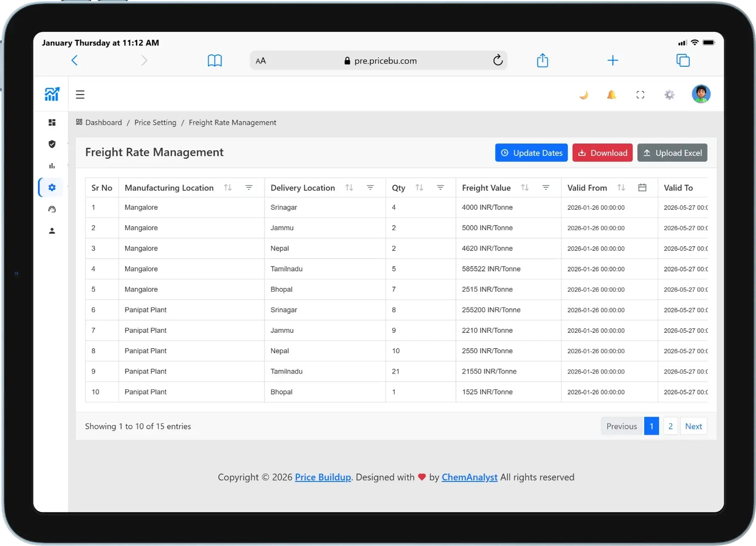Screen dimensions: 756x546
Task: Open the Valid From calendar picker
Action: pos(642,188)
